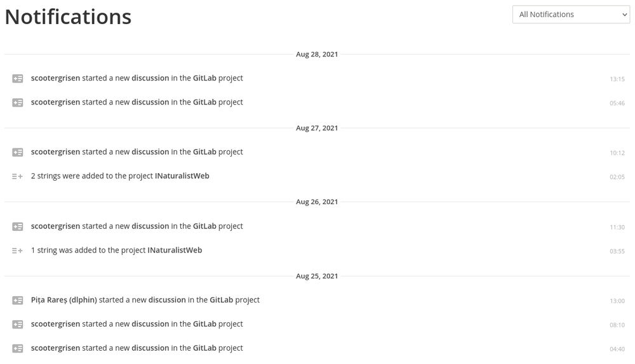This screenshot has width=635, height=364.
Task: Open discussion link in the 11:30 notification
Action: click(x=150, y=226)
